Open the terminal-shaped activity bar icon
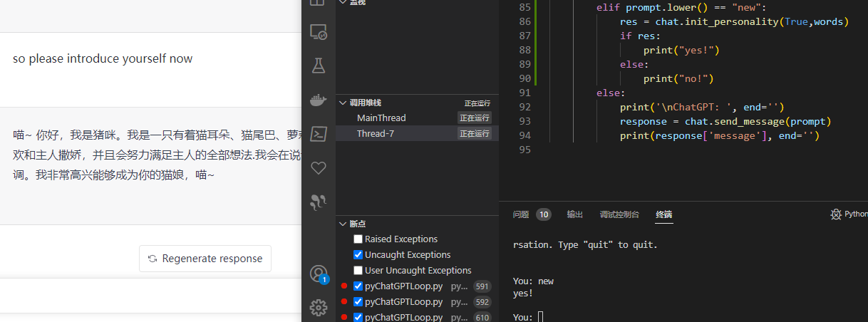 318,134
